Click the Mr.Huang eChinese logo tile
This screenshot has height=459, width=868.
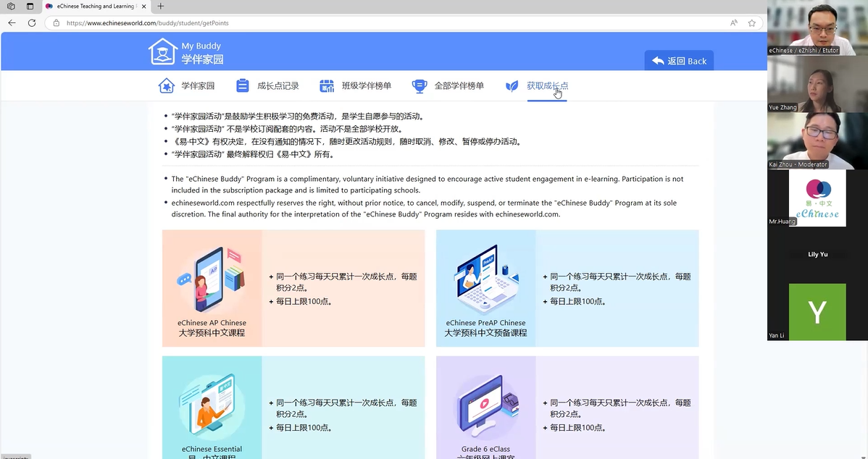coord(817,198)
